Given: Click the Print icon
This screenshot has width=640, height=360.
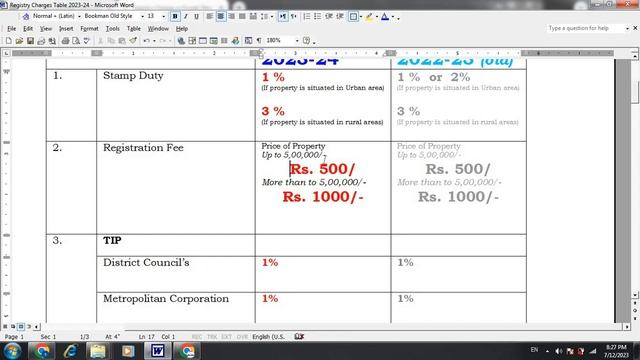Looking at the screenshot, I should pyautogui.click(x=65, y=40).
